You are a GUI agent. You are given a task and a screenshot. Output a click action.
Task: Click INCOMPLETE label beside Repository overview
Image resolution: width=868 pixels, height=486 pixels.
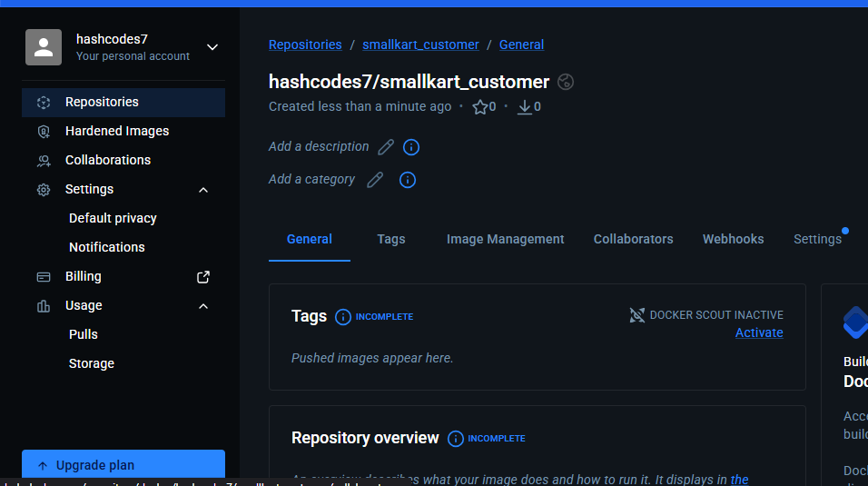[x=497, y=439]
